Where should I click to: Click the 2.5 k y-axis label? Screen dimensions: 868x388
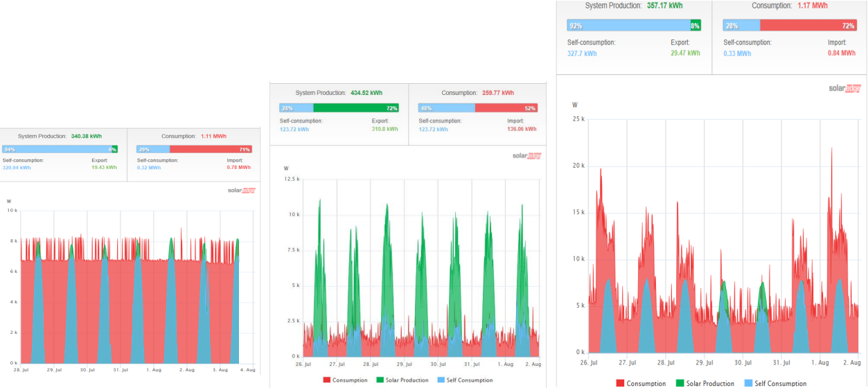[292, 321]
